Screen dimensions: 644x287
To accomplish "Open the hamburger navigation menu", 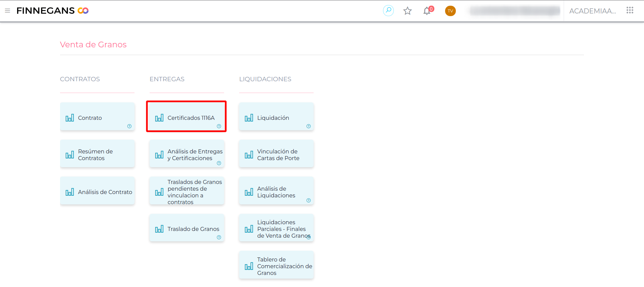I will click(7, 11).
